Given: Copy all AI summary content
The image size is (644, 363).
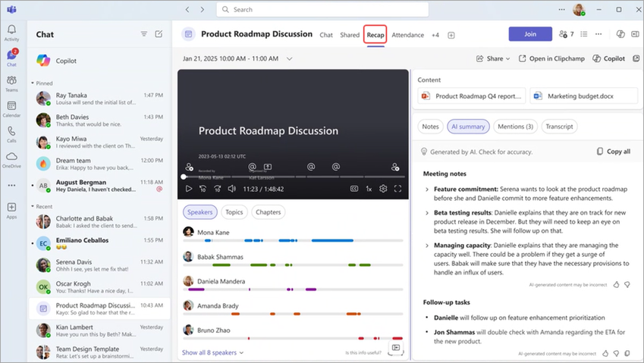Looking at the screenshot, I should [613, 152].
